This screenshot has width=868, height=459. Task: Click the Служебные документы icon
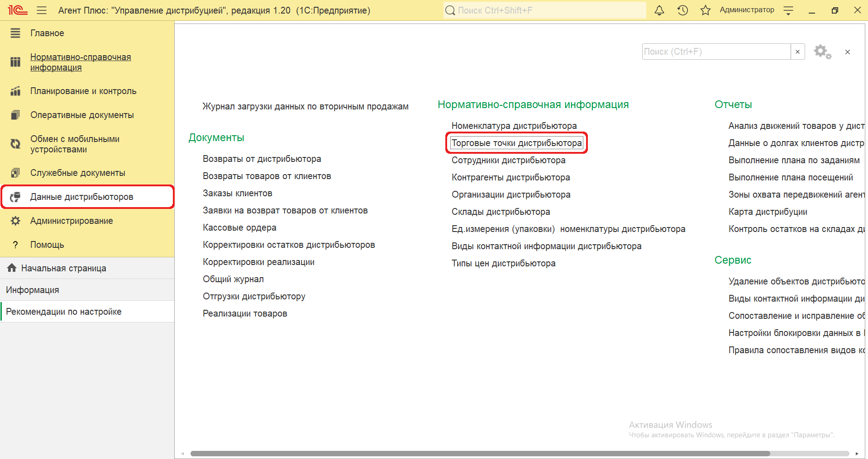pyautogui.click(x=15, y=173)
